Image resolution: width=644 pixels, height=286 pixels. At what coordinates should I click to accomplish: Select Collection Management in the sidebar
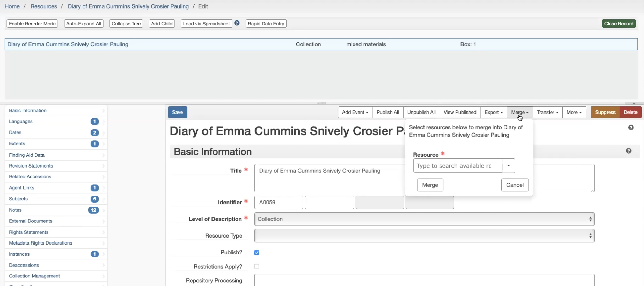click(34, 276)
